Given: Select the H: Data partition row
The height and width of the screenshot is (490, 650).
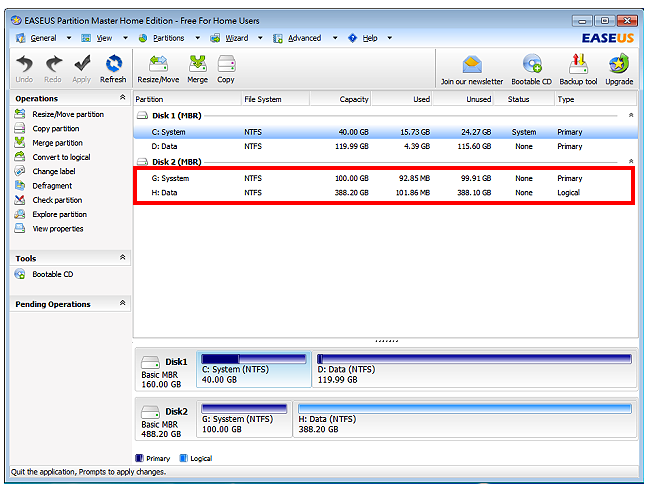Looking at the screenshot, I should pyautogui.click(x=386, y=193).
